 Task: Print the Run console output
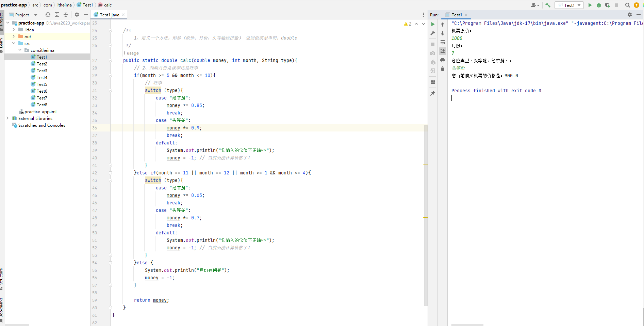[443, 60]
